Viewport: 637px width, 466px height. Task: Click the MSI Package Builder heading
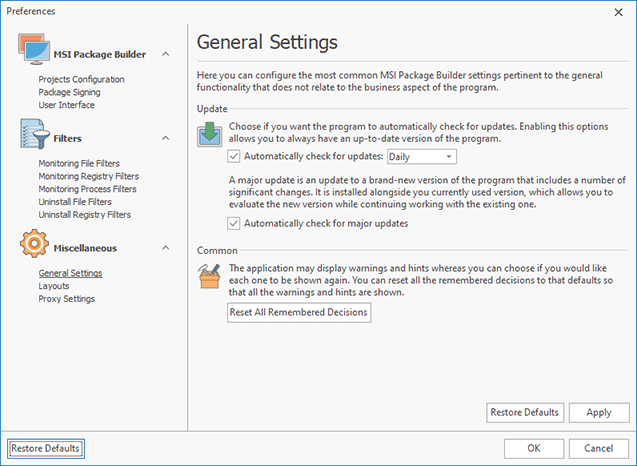pos(100,54)
